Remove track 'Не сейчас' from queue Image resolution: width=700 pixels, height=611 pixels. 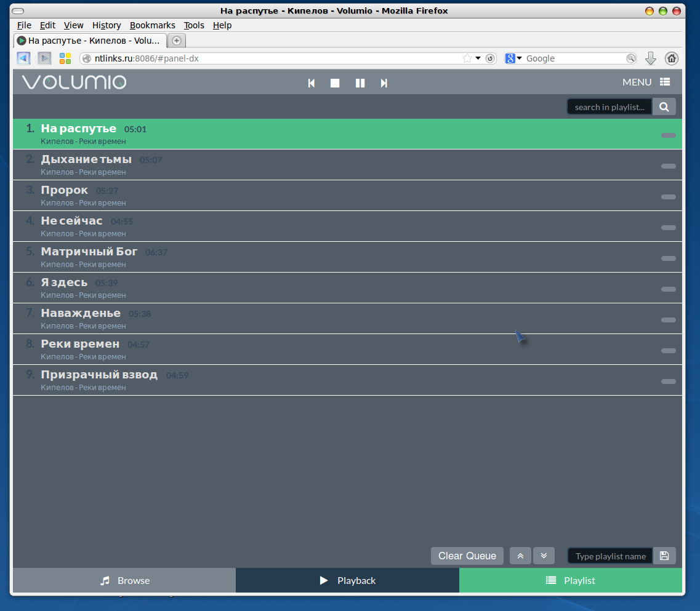669,228
